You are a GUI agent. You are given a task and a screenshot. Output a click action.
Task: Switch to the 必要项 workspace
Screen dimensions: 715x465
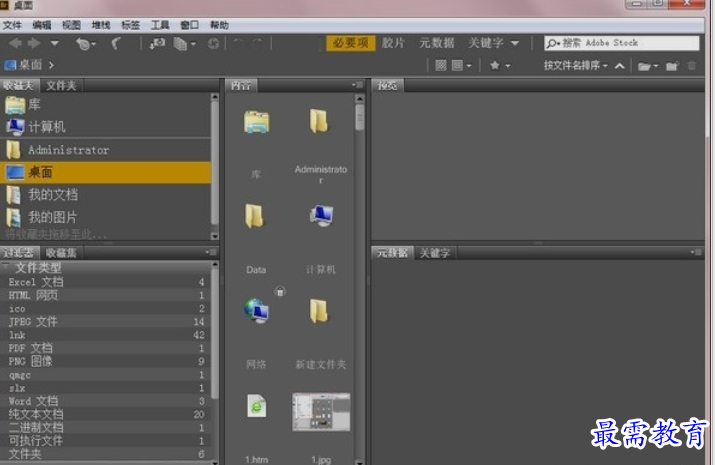coord(351,43)
